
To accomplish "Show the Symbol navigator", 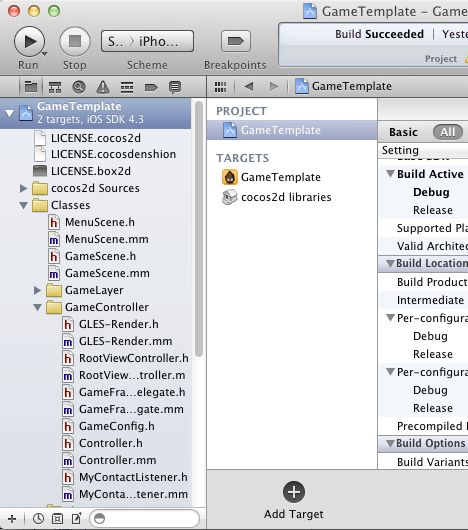I will pyautogui.click(x=55, y=87).
